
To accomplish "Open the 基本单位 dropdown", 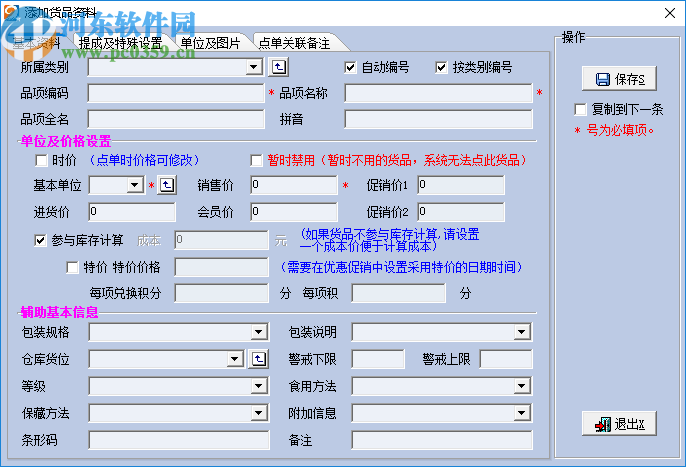I will (135, 185).
